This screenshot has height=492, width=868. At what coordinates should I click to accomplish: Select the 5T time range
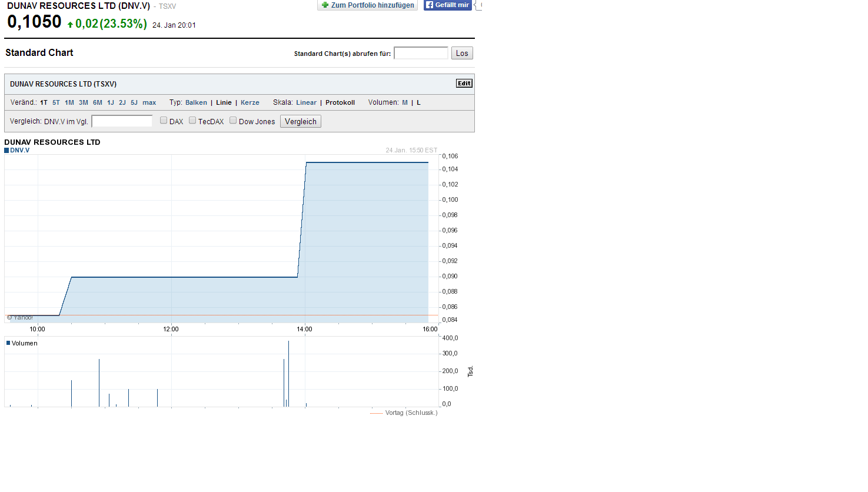[x=56, y=102]
